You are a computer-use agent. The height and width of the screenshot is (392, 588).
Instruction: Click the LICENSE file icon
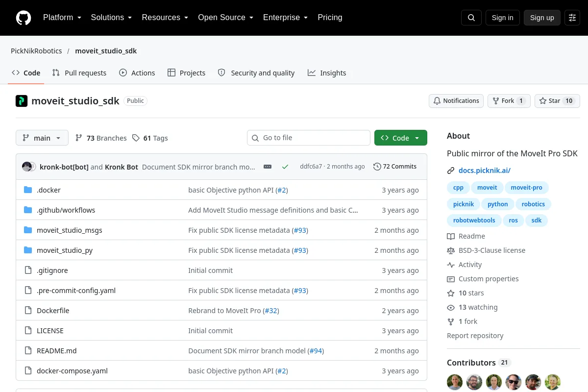coord(28,331)
